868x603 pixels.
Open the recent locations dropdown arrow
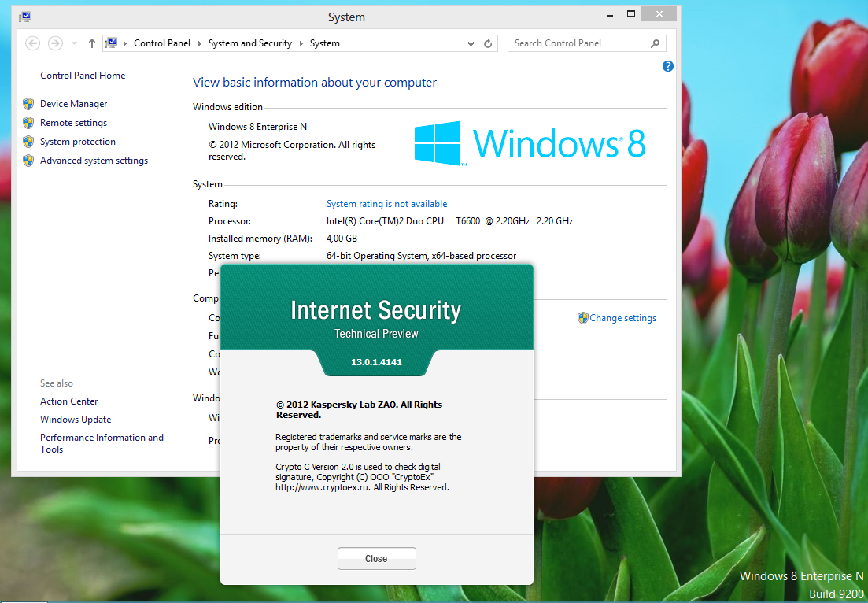[74, 43]
